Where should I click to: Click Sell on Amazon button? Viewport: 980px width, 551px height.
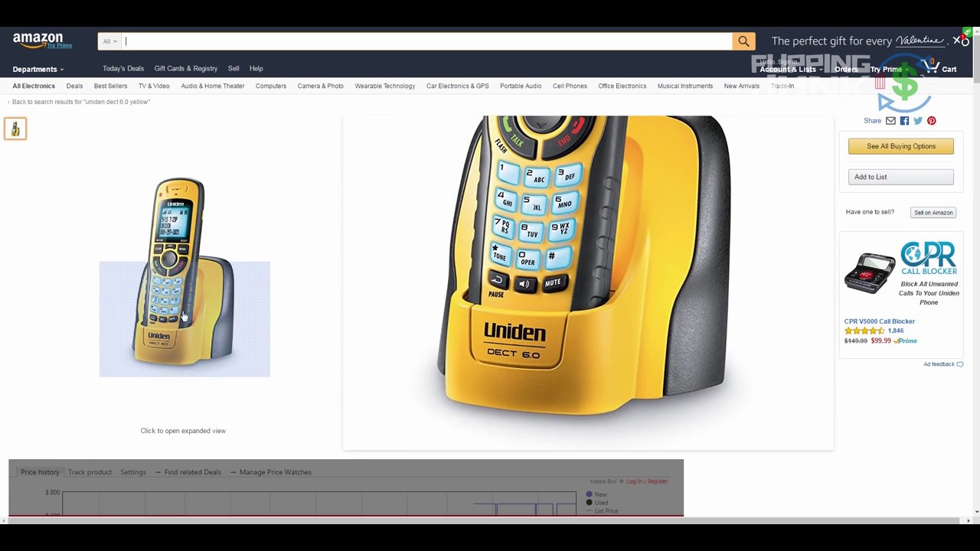(933, 213)
